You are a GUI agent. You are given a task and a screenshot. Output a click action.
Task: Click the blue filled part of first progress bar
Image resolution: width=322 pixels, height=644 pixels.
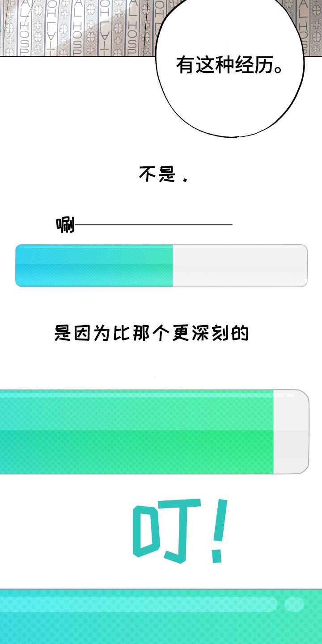click(94, 265)
